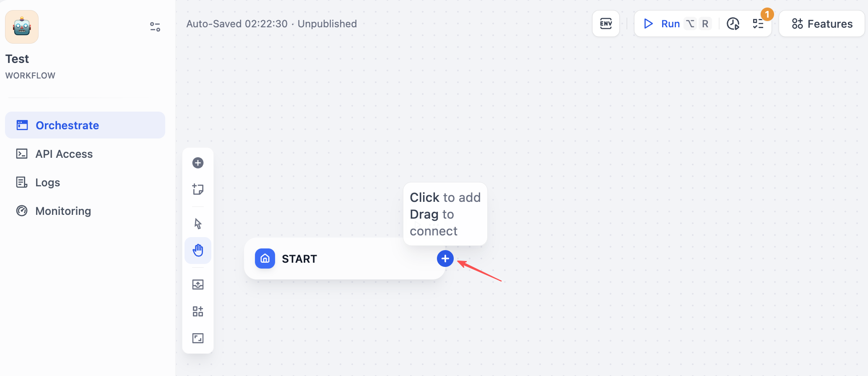Click the blue plus on START node

[x=445, y=258]
